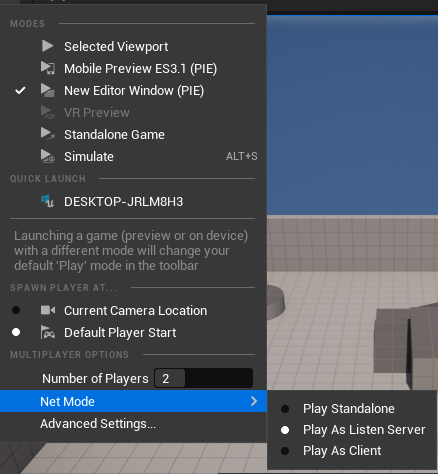The height and width of the screenshot is (474, 438).
Task: Click the Number of Players slider field
Action: [203, 378]
